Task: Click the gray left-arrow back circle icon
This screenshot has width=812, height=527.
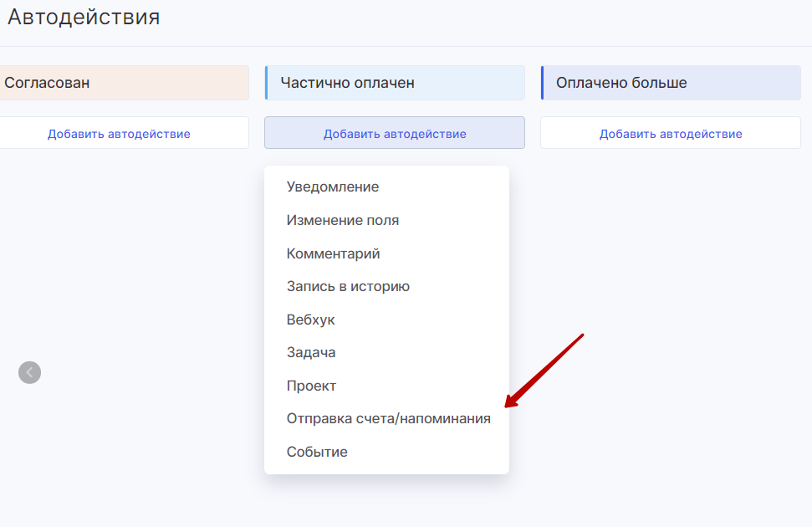Action: [29, 372]
